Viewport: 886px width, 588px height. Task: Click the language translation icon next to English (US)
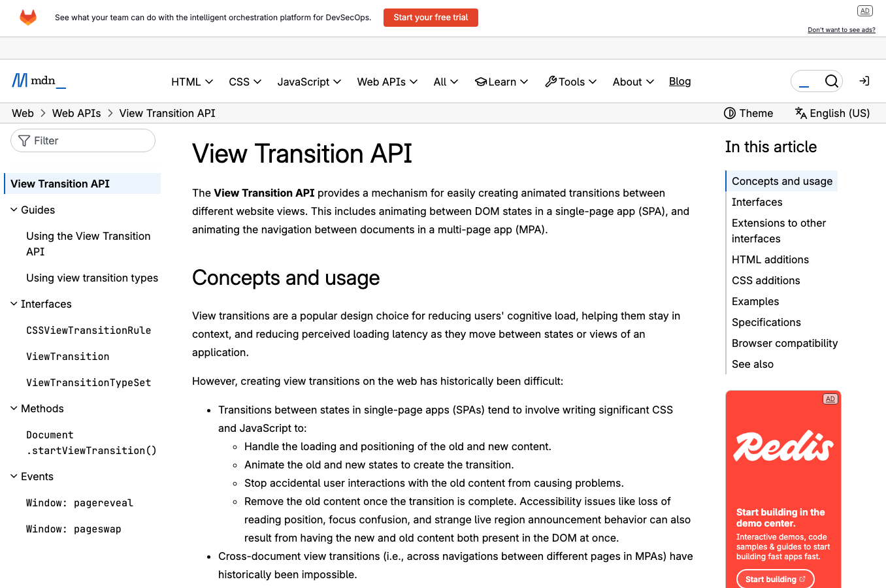(800, 113)
